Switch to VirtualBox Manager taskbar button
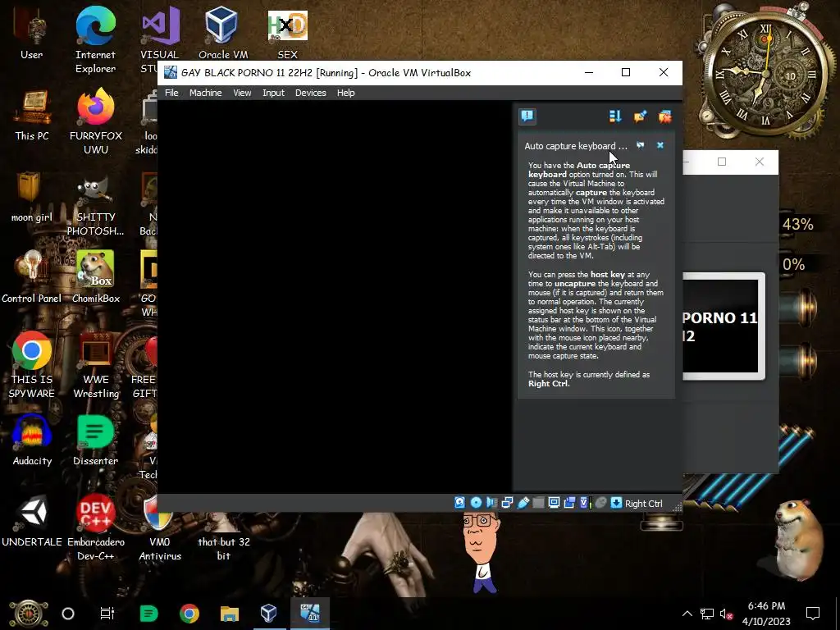Screen dimensions: 840x630 tap(269, 614)
